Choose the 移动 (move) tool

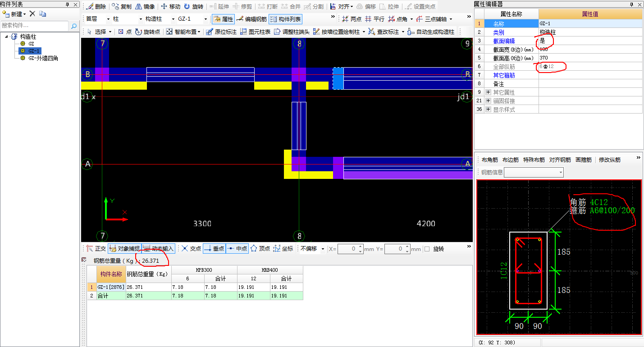(171, 7)
